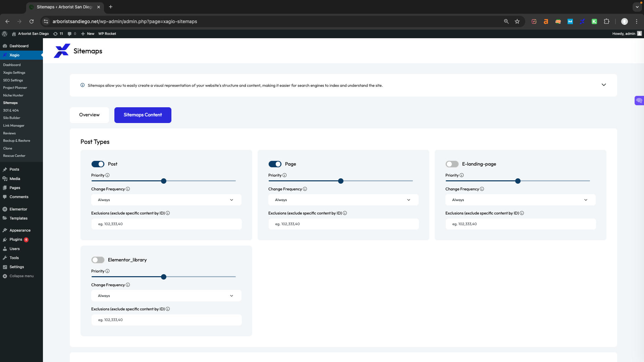Click Arborist San Diego site name link

[30, 34]
